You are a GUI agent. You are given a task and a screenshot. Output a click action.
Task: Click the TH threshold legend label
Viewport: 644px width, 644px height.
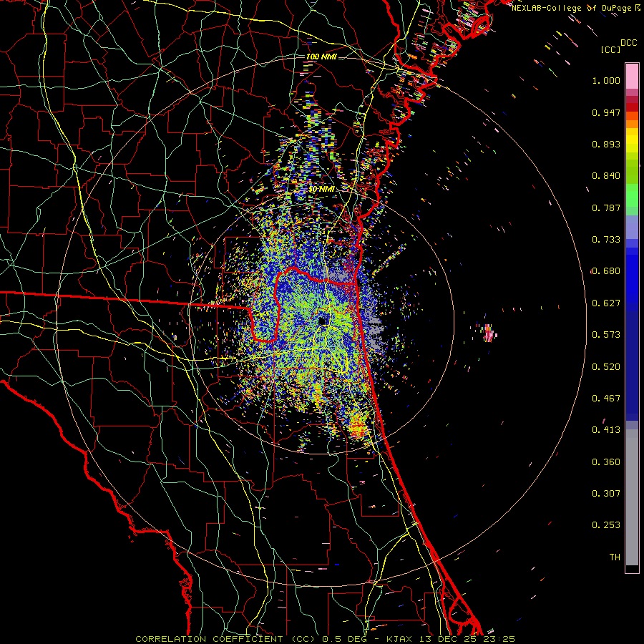(x=615, y=557)
